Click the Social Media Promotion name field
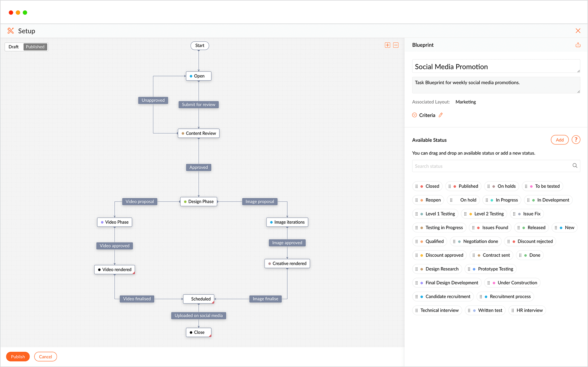This screenshot has height=367, width=588. pyautogui.click(x=496, y=67)
